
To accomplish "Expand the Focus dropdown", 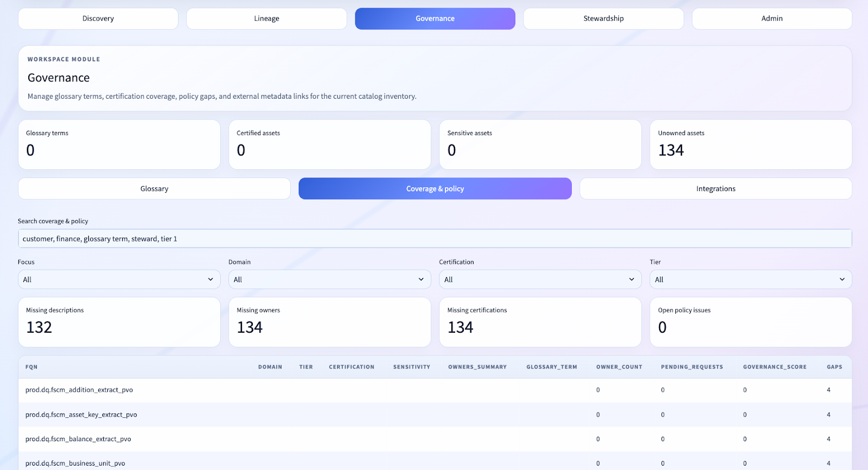I will (x=119, y=280).
